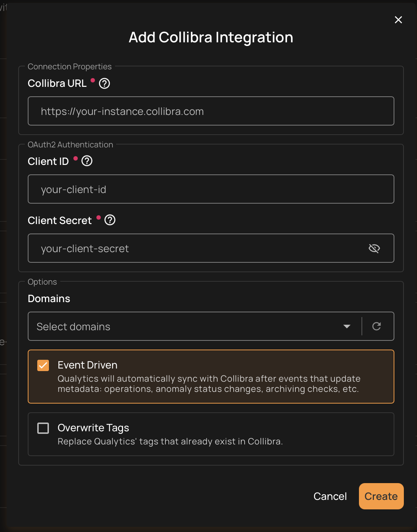Enable the Overwrite Tags checkbox
The width and height of the screenshot is (417, 532).
pos(43,428)
